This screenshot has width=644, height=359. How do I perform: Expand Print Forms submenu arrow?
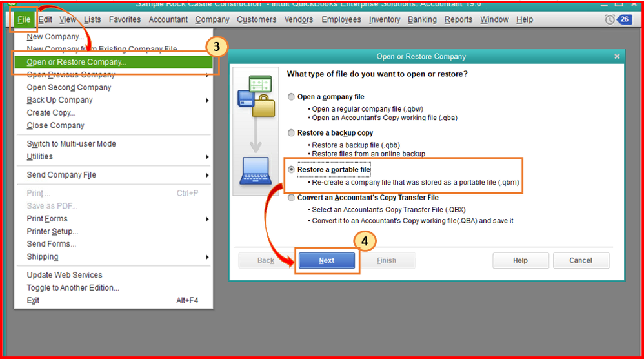tap(207, 219)
